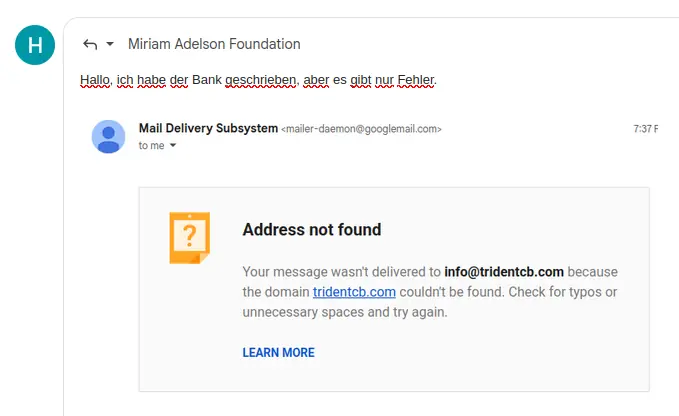Click the reply arrow icon
This screenshot has width=679, height=416.
click(90, 44)
